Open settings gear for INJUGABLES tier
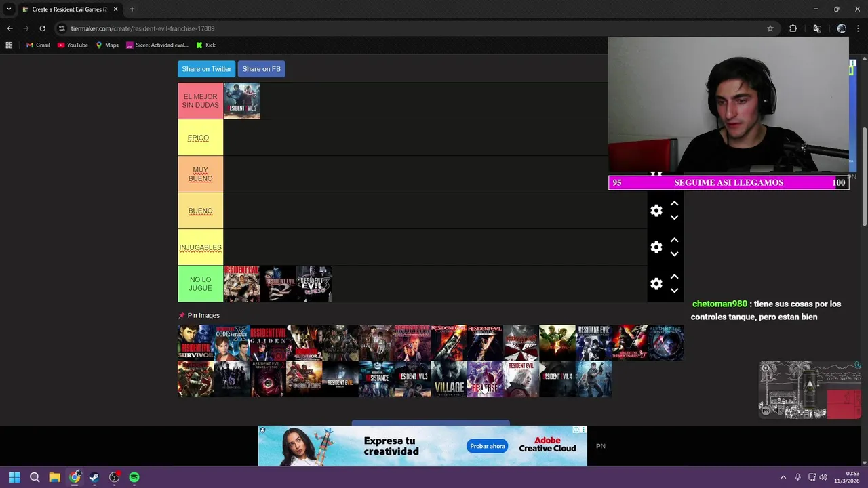This screenshot has height=488, width=868. tap(656, 247)
